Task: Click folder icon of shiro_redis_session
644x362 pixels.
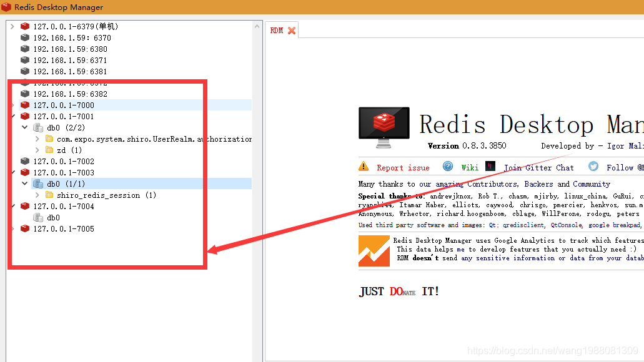Action: pos(49,195)
